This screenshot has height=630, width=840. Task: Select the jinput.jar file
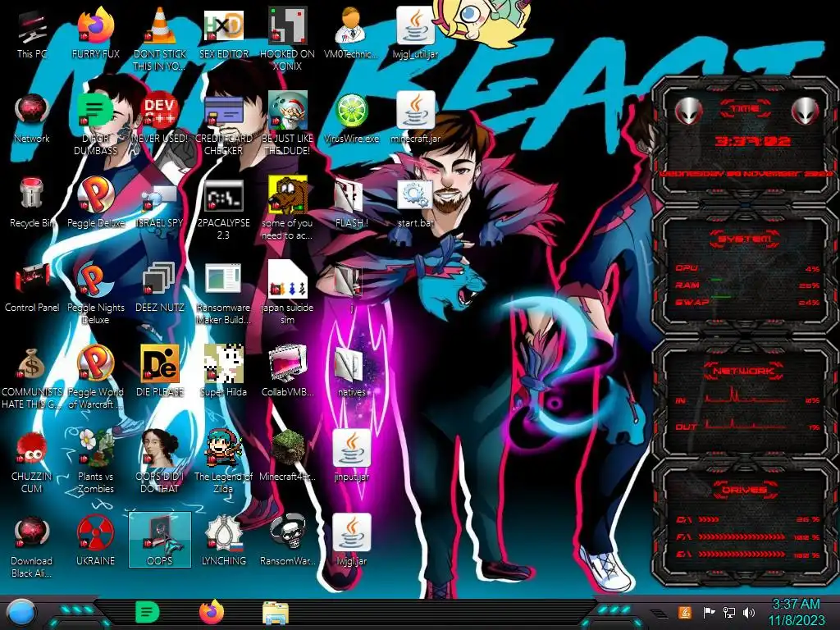(351, 456)
